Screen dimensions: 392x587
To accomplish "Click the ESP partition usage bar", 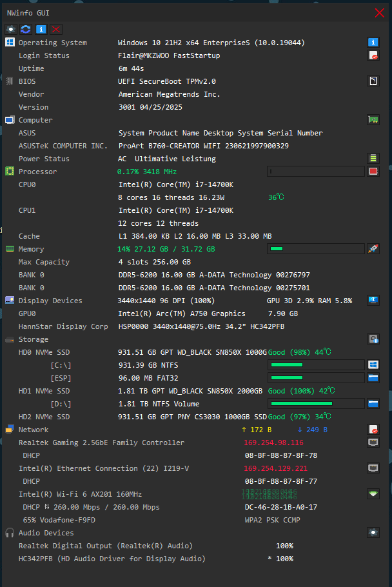I will coord(316,378).
